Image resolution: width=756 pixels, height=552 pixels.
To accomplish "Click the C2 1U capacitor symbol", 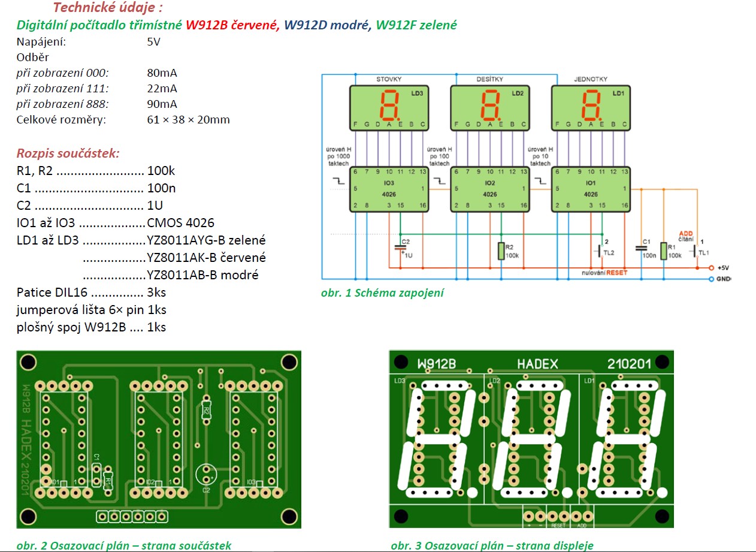I will click(400, 246).
